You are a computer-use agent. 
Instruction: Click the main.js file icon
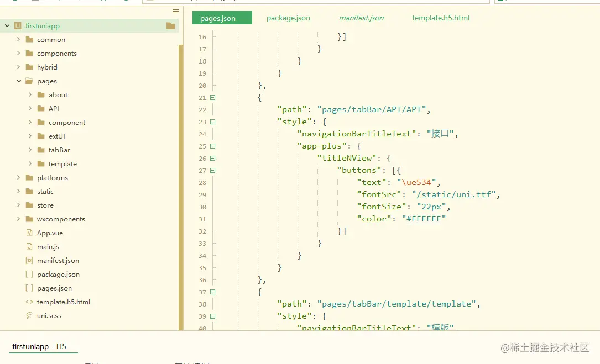point(29,247)
